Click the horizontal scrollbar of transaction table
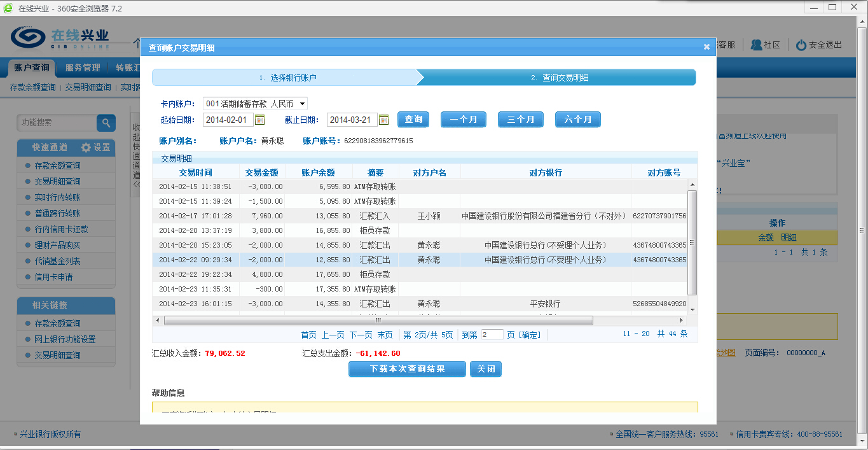This screenshot has width=868, height=450. [x=378, y=321]
